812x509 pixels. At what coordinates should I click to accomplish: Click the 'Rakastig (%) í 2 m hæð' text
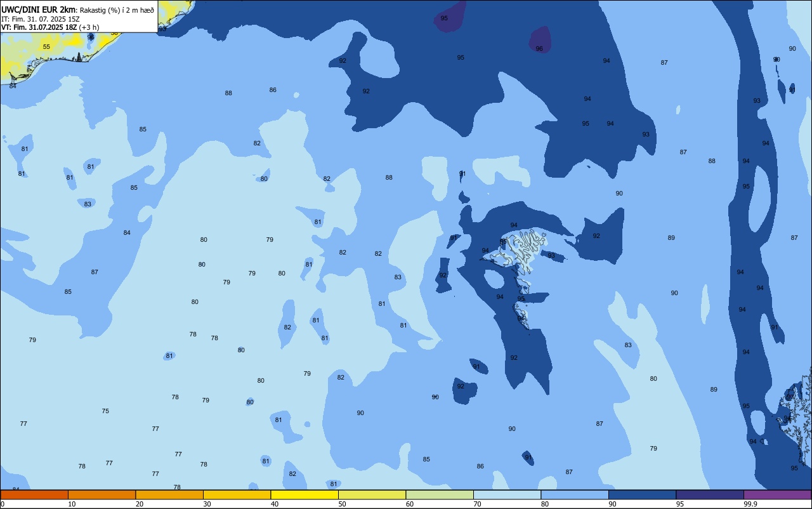coord(117,10)
